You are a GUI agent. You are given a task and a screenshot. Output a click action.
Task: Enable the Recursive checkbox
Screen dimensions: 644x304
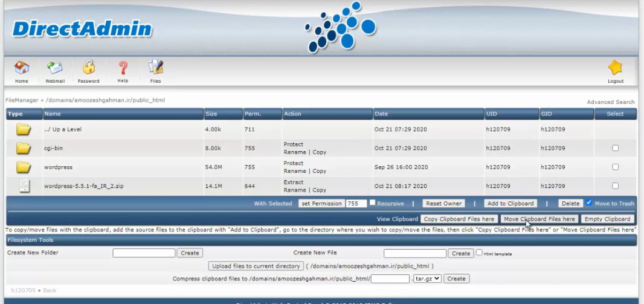(372, 202)
